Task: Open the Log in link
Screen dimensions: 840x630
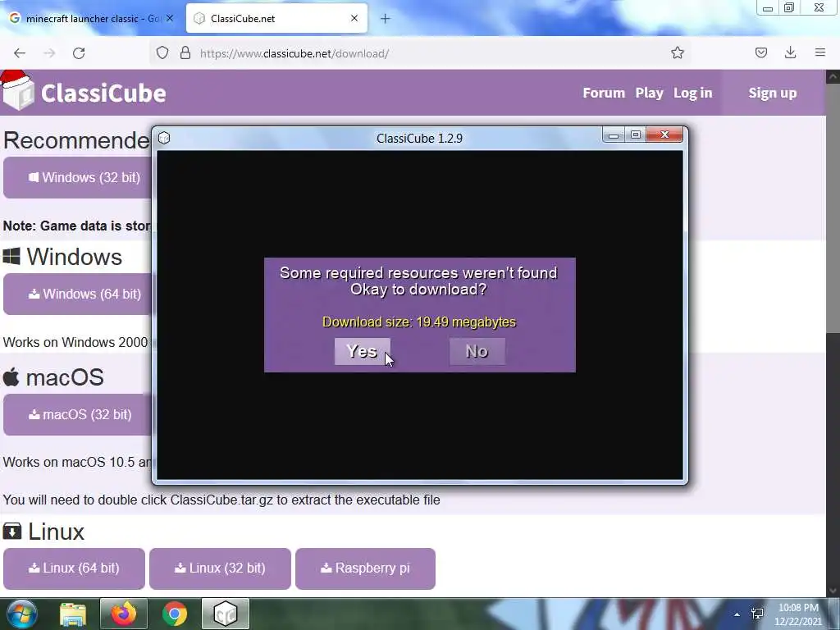Action: tap(692, 93)
